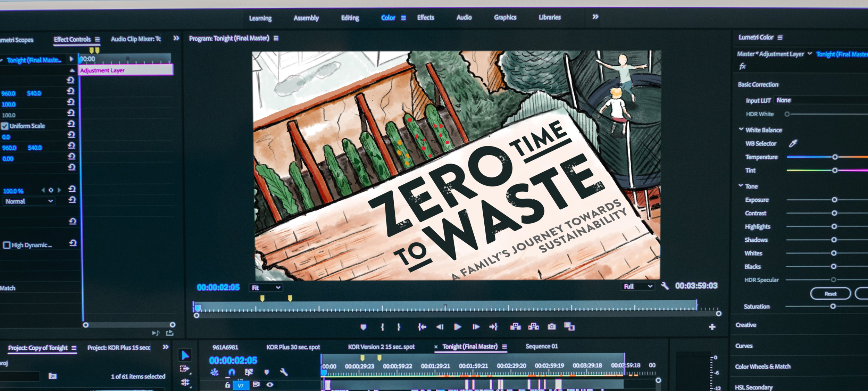
Task: Add keyframe for opacity 100.0 %
Action: 51,190
